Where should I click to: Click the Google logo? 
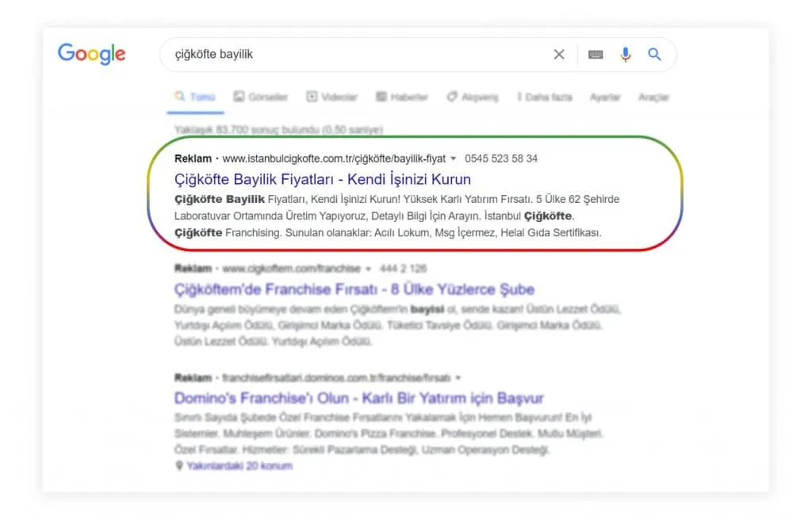click(91, 54)
